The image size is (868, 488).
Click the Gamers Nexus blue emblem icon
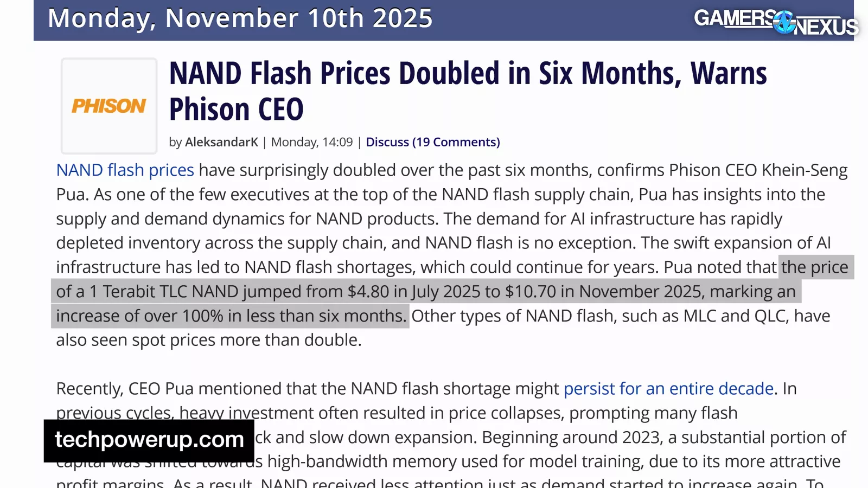coord(784,22)
